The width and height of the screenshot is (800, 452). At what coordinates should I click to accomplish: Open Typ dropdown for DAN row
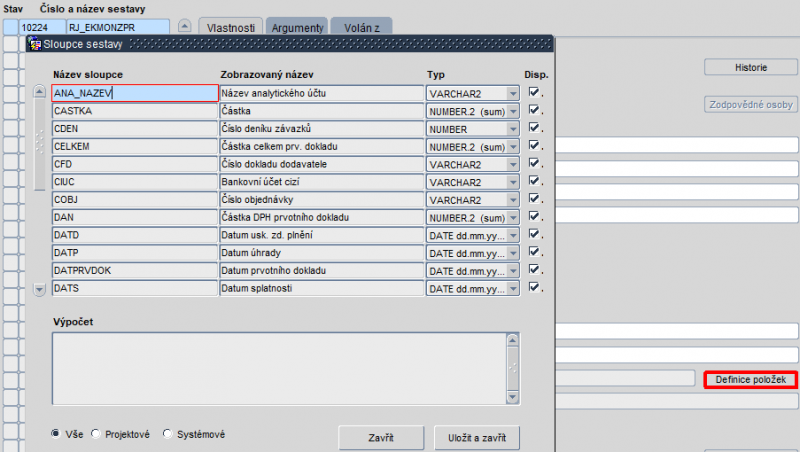pyautogui.click(x=513, y=218)
